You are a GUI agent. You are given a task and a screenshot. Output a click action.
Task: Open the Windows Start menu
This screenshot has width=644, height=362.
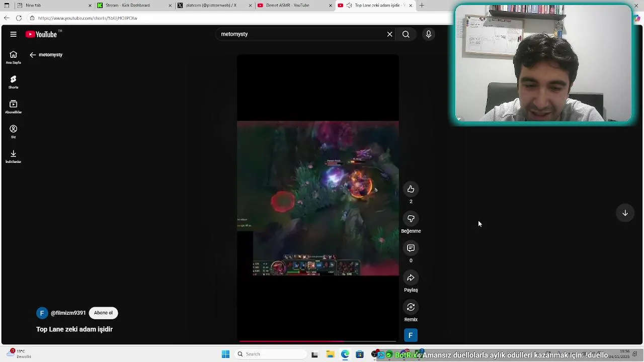(x=225, y=354)
